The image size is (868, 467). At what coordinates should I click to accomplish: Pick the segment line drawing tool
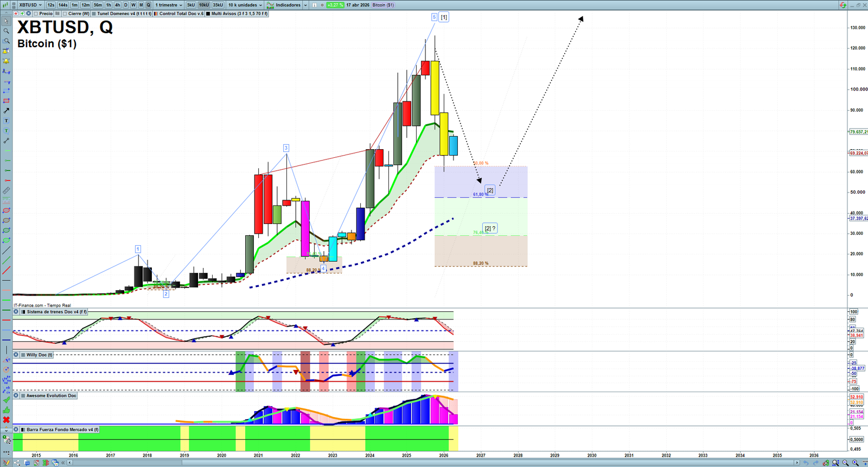7,141
